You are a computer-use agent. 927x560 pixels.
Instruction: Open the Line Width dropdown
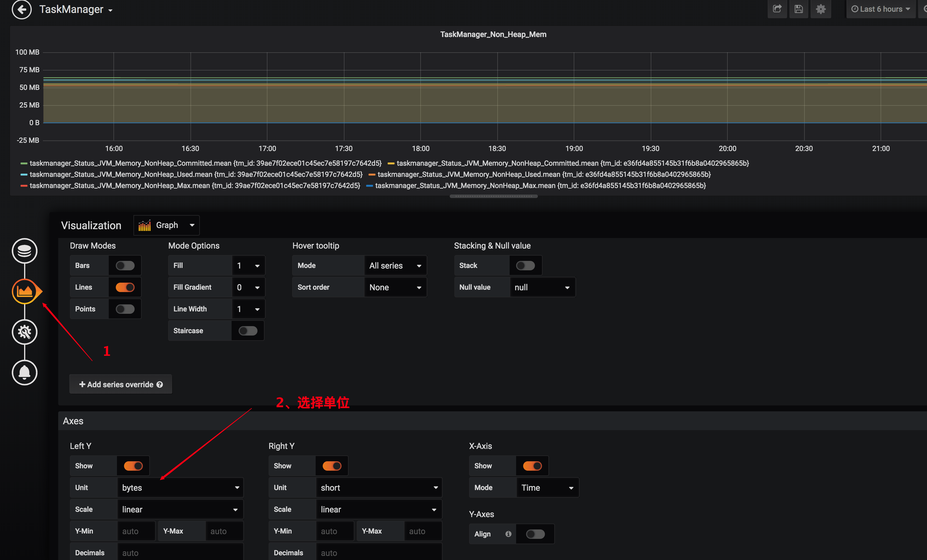pyautogui.click(x=248, y=309)
